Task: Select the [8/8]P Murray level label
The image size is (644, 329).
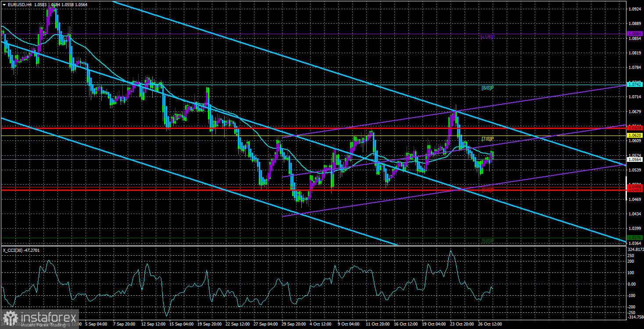Action: (x=487, y=88)
